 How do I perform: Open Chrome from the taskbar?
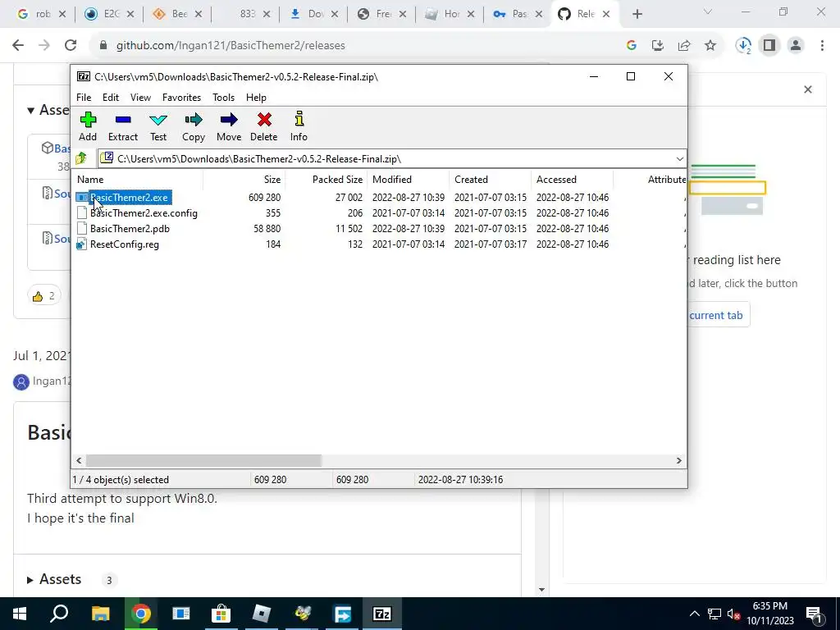coord(141,614)
